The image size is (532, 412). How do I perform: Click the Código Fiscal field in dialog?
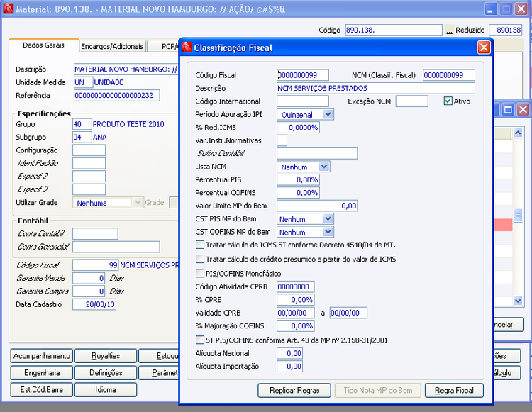pos(303,75)
